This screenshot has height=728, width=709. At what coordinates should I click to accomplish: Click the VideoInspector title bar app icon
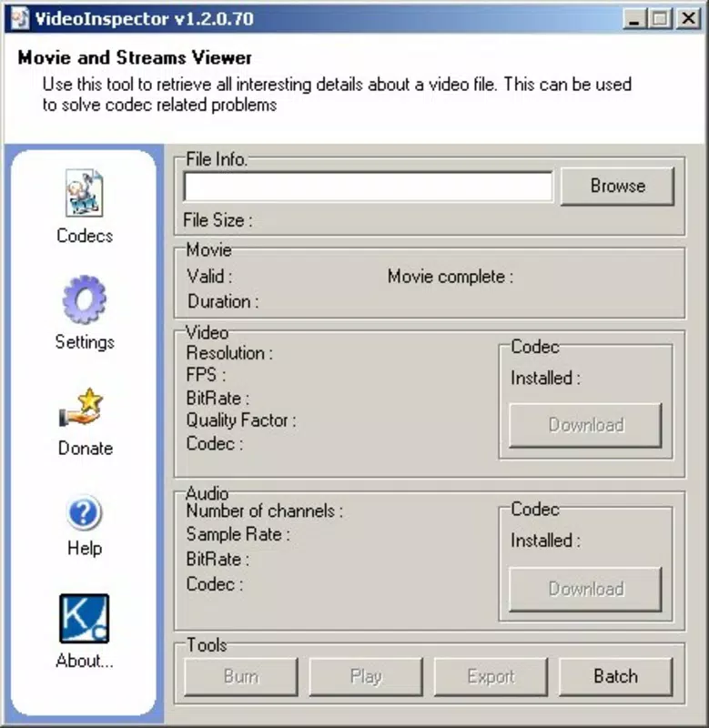tap(20, 19)
